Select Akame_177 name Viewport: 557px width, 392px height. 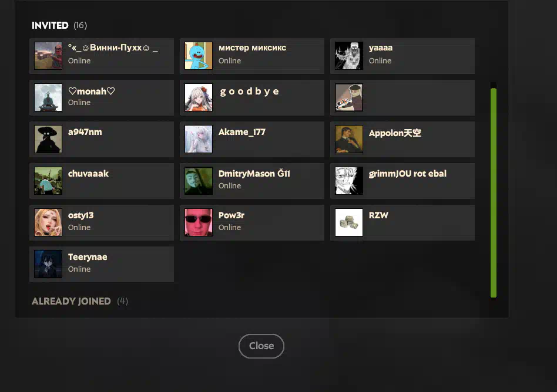point(241,132)
